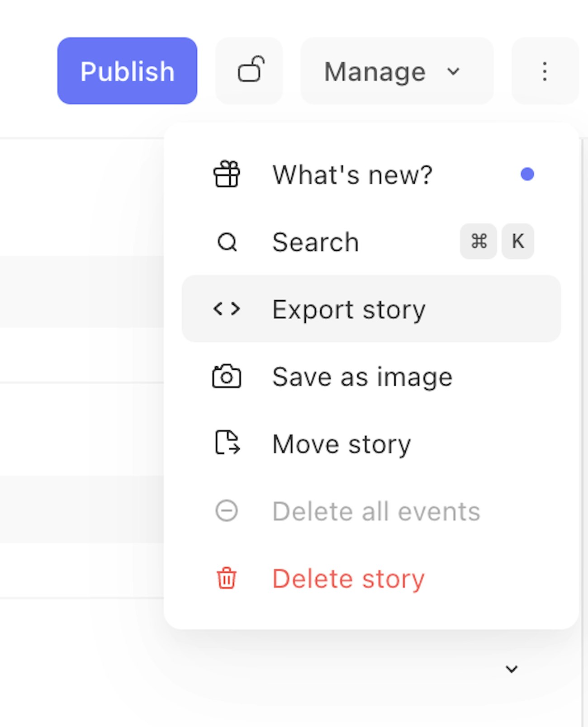The image size is (588, 727).
Task: Click the red trash Delete story icon
Action: pyautogui.click(x=227, y=578)
